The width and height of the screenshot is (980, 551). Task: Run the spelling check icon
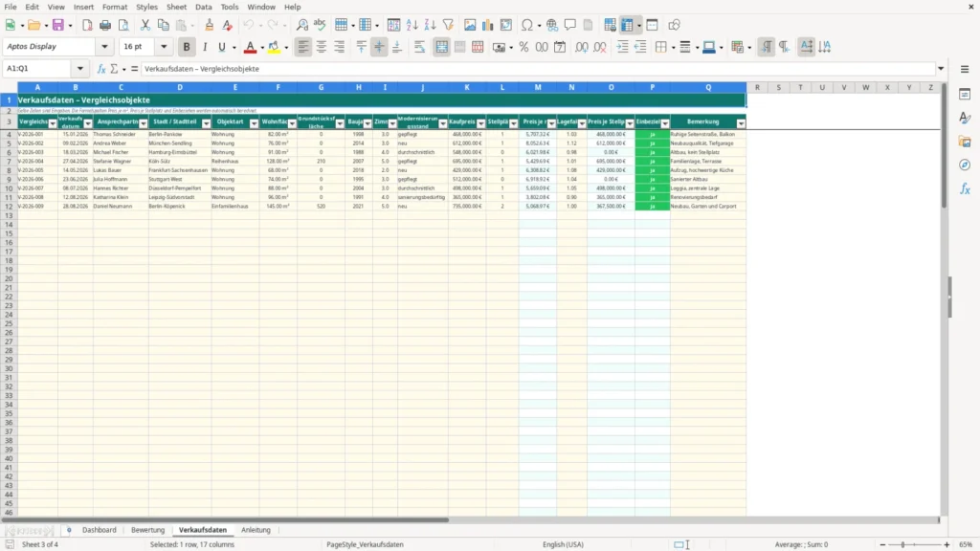click(x=320, y=25)
